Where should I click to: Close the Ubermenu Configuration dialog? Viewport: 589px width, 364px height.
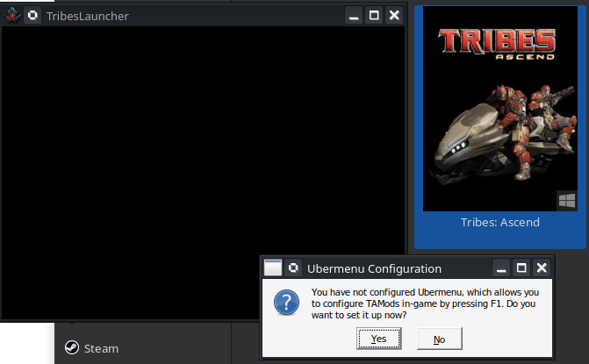(x=542, y=268)
